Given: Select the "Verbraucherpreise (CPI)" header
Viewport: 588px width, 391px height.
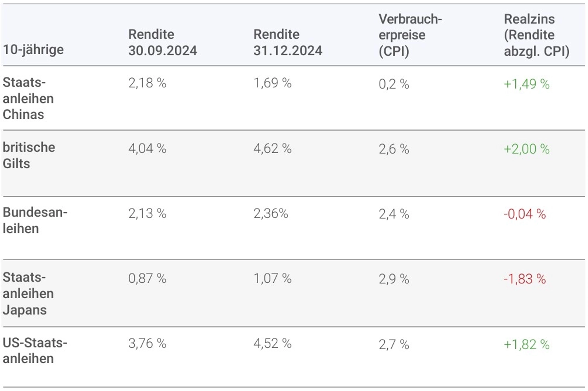Looking at the screenshot, I should coord(410,35).
